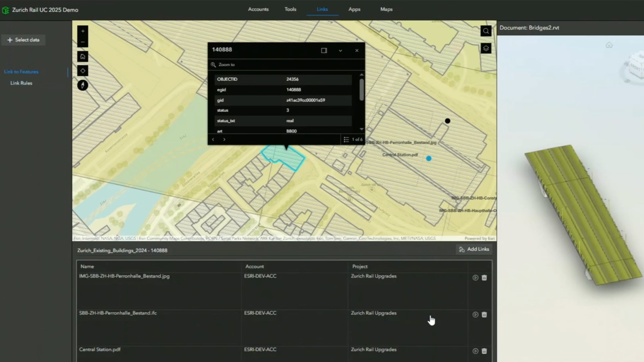
Task: Zoom out using the minus icon
Action: [83, 42]
